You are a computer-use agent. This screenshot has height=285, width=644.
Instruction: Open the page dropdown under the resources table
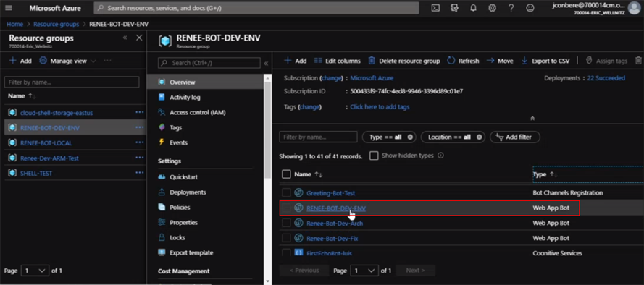364,271
